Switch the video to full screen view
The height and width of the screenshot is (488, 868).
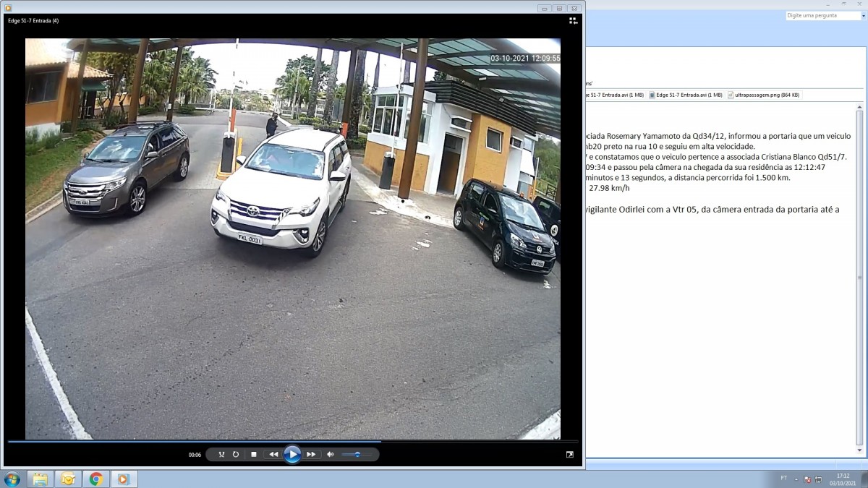click(x=569, y=455)
